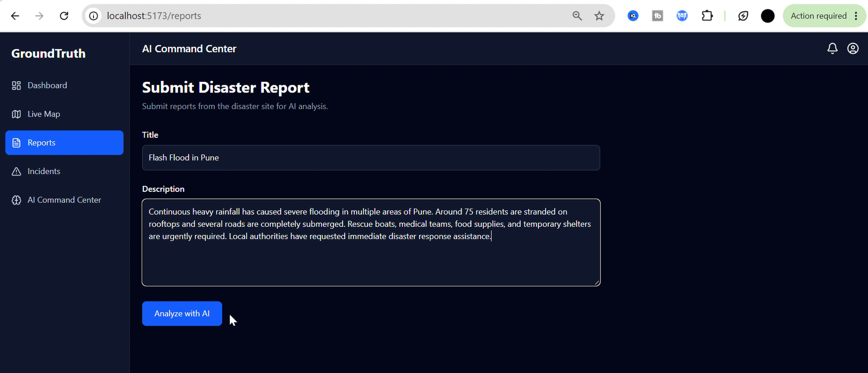Select the Reports sidebar item
The height and width of the screenshot is (373, 868).
point(64,143)
